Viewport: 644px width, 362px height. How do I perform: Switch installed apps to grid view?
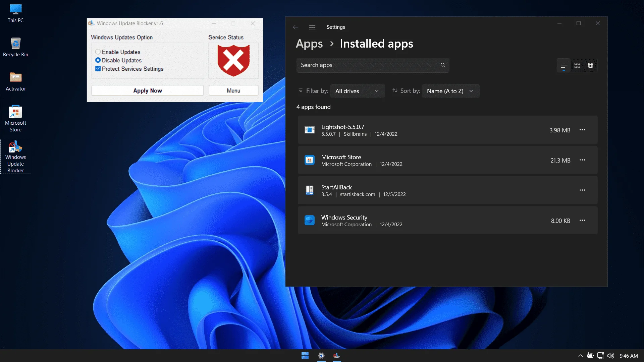(x=577, y=65)
